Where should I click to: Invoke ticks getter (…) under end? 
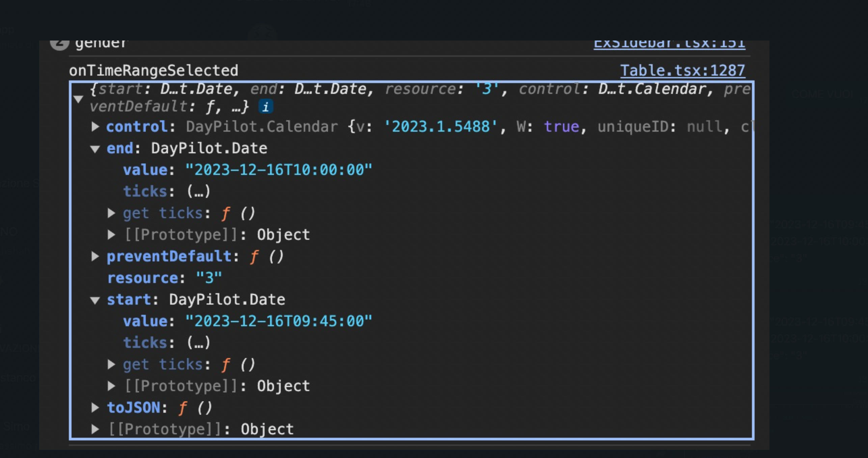(x=199, y=192)
